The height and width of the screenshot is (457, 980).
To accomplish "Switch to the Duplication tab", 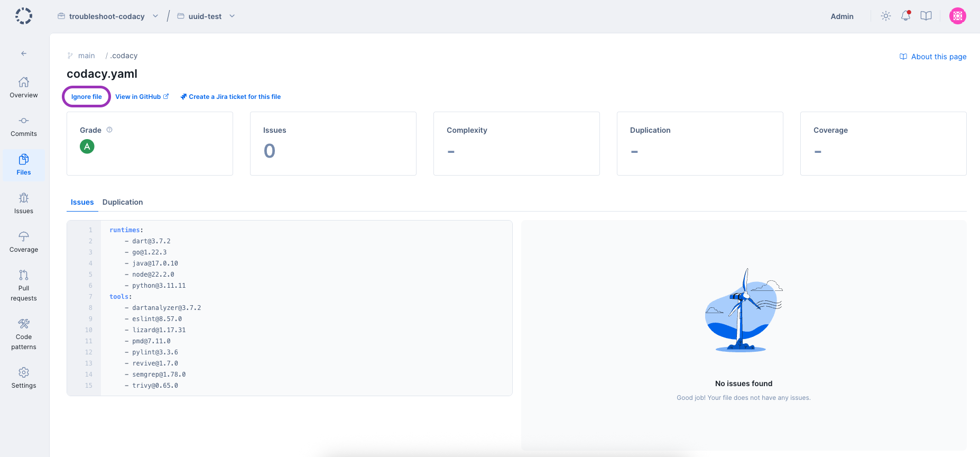I will (123, 202).
